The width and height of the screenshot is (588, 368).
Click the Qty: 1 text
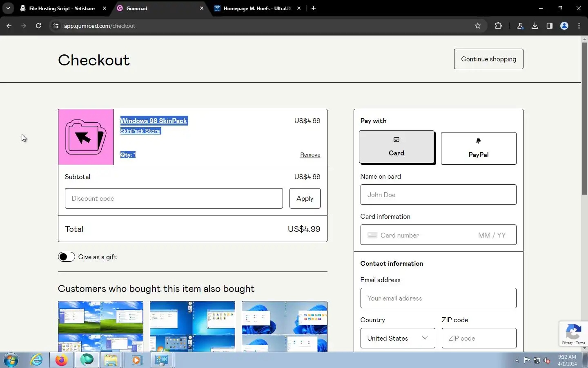(x=128, y=155)
